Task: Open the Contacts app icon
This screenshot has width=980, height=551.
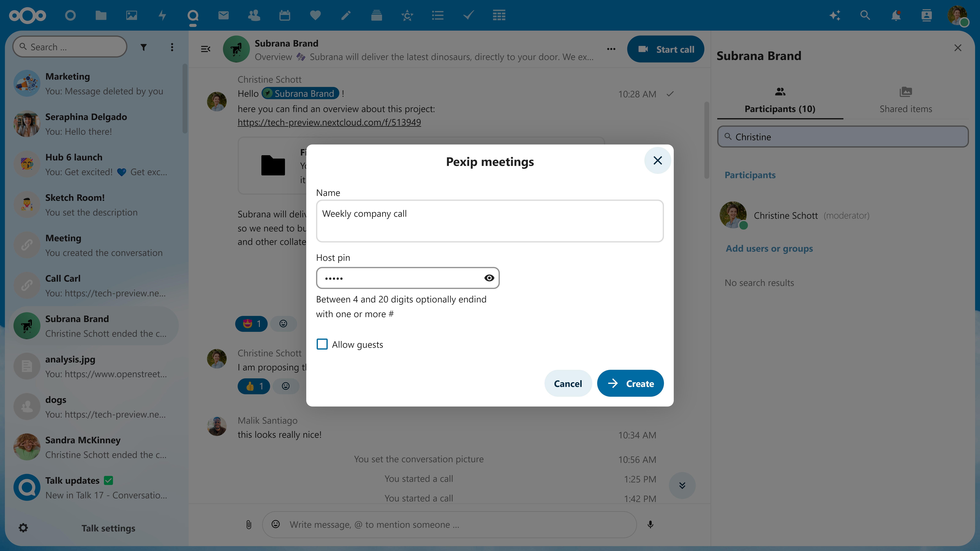Action: [x=254, y=16]
